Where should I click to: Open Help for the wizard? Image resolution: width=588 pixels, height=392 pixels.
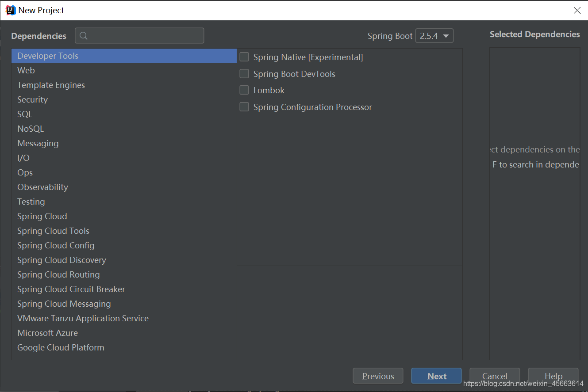tap(553, 376)
